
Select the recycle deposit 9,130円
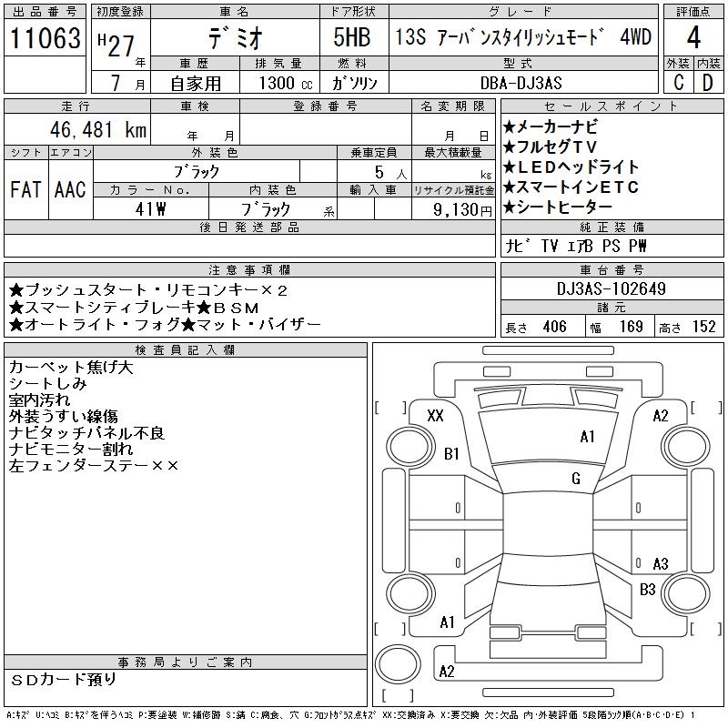(x=462, y=210)
